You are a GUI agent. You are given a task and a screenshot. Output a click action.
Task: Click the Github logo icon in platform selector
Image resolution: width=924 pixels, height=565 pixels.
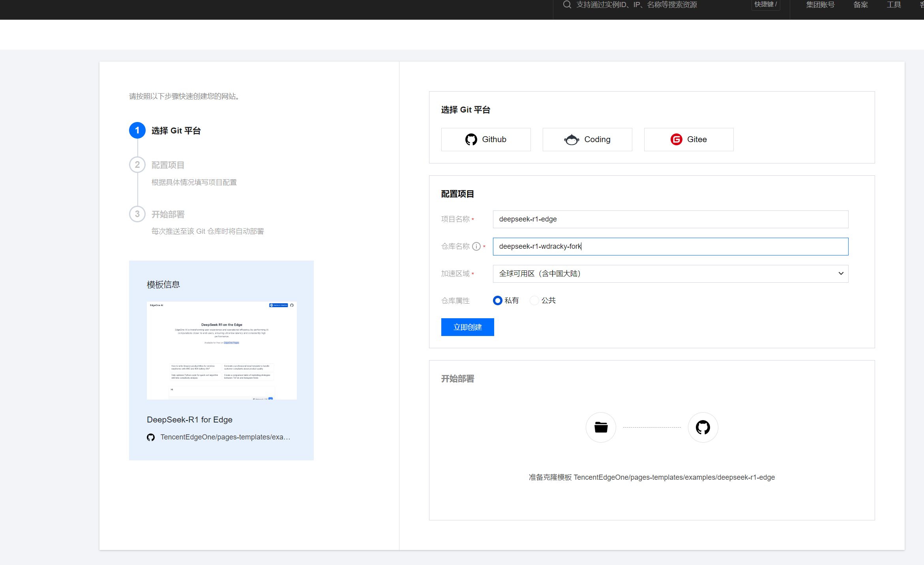pos(471,139)
